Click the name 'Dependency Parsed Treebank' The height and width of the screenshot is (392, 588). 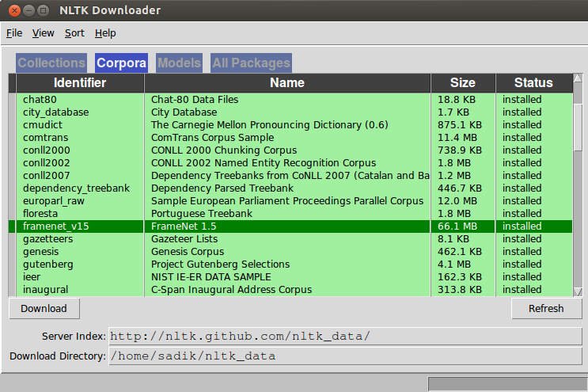(222, 188)
